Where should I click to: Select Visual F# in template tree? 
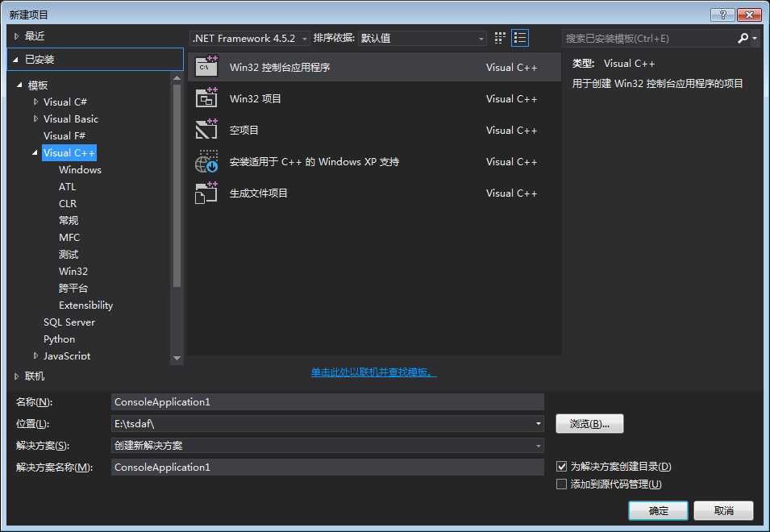point(65,135)
